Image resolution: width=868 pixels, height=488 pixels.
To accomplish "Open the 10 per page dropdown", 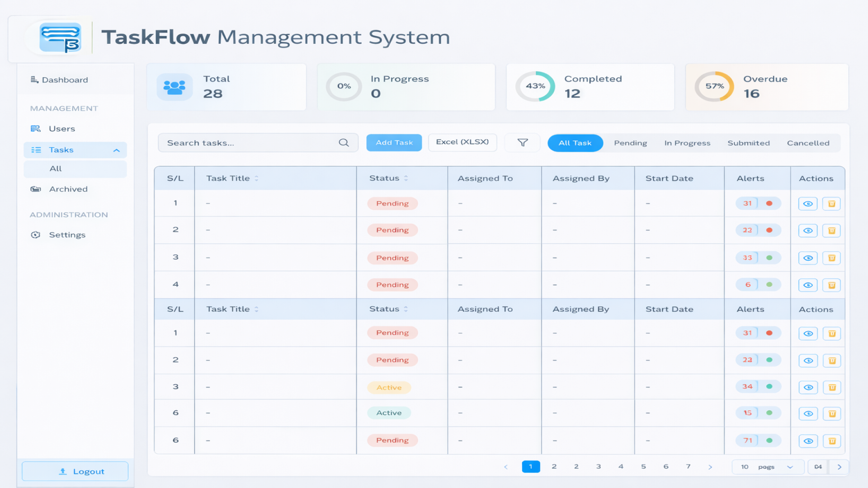I will point(768,467).
